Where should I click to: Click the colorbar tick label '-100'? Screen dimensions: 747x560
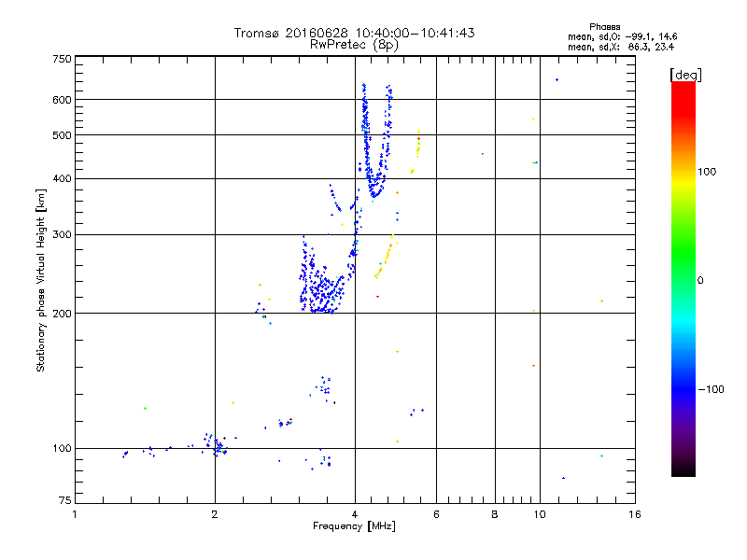click(x=711, y=389)
